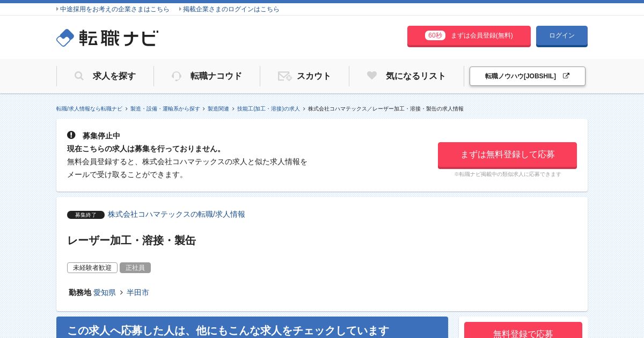Click the ※転職ナビ掲載中の類似求人に応募できます note
This screenshot has width=644, height=338.
click(508, 174)
